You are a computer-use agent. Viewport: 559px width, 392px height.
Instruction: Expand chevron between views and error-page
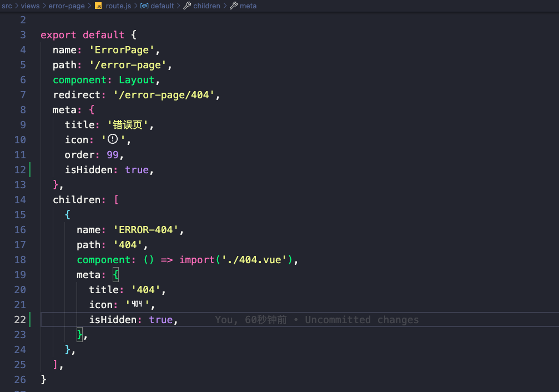(x=44, y=6)
